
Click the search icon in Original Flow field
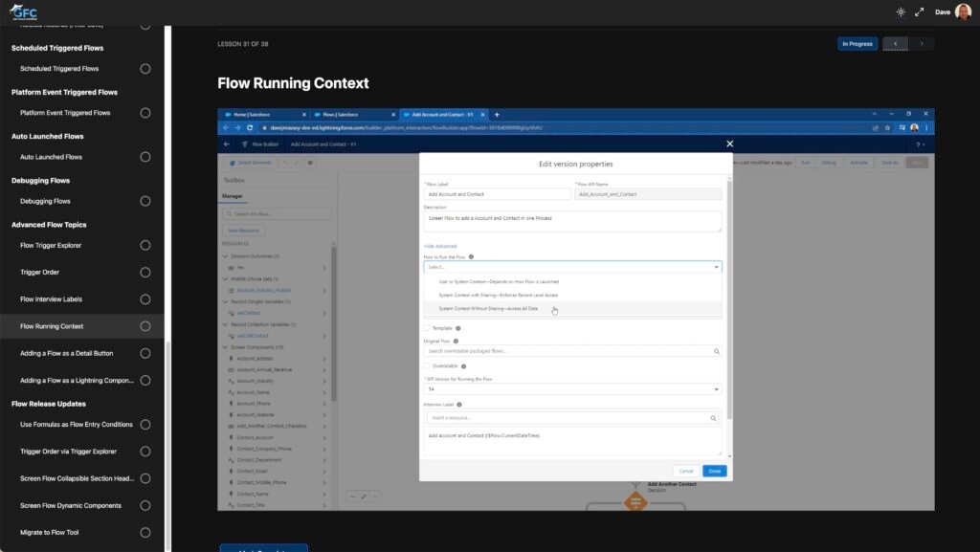[x=716, y=351]
